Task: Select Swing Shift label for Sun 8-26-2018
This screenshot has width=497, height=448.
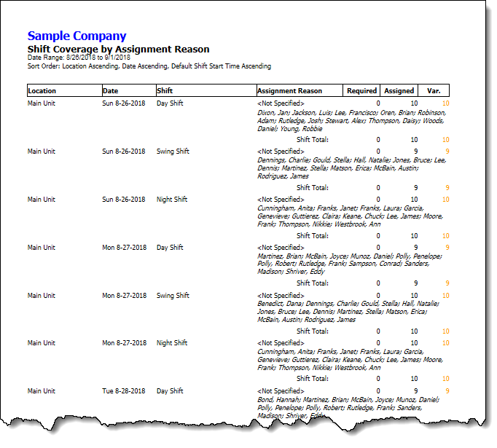Action: [173, 152]
